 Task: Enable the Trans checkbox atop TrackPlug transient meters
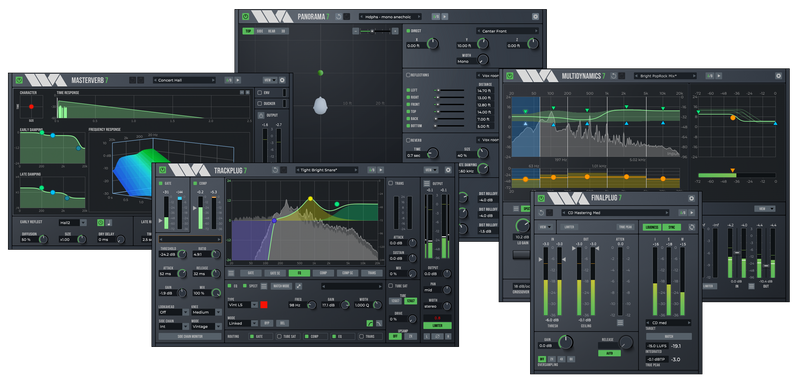(x=391, y=183)
